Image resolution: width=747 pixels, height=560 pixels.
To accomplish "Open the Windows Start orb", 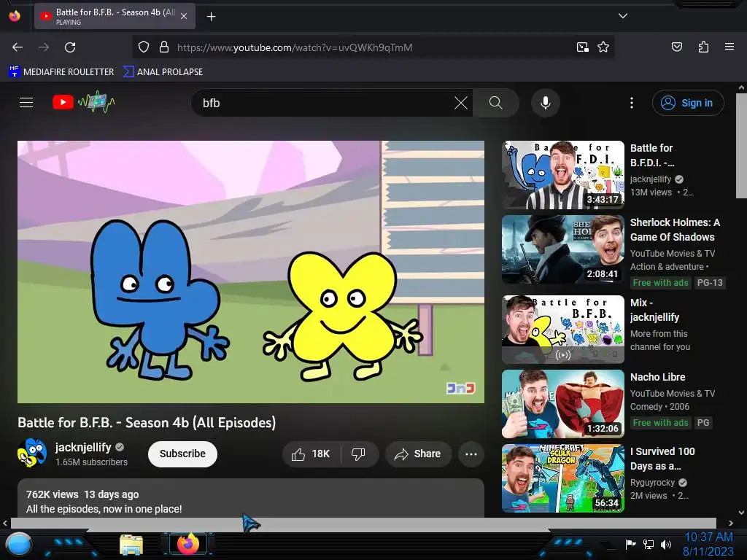I will [x=18, y=545].
